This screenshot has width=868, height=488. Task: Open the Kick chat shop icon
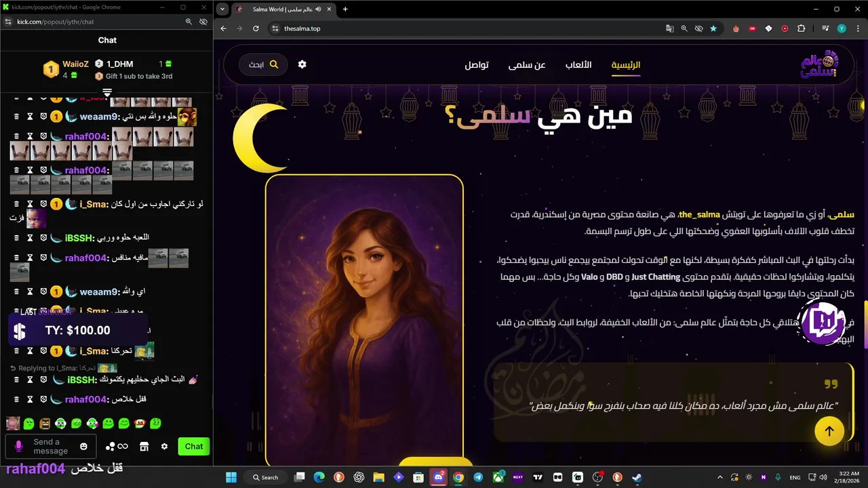[x=144, y=447]
